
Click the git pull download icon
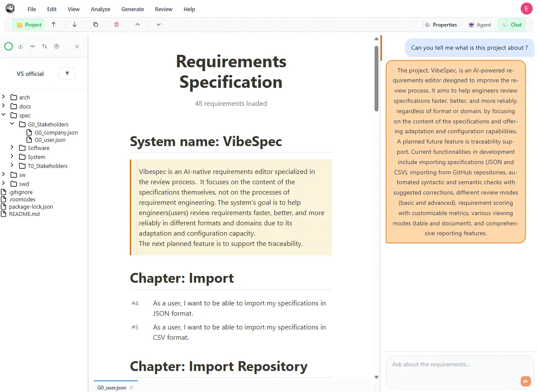pos(21,46)
